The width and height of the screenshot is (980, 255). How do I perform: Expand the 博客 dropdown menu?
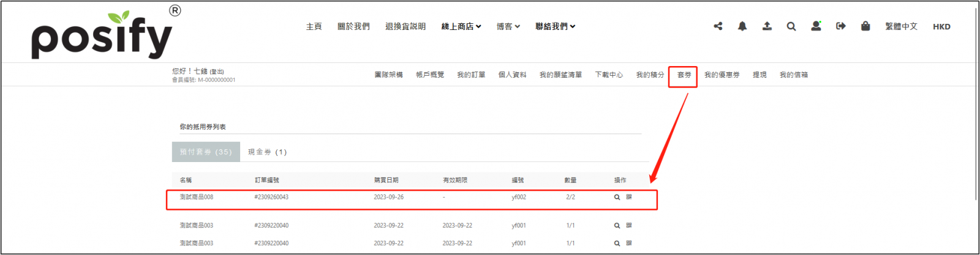508,26
